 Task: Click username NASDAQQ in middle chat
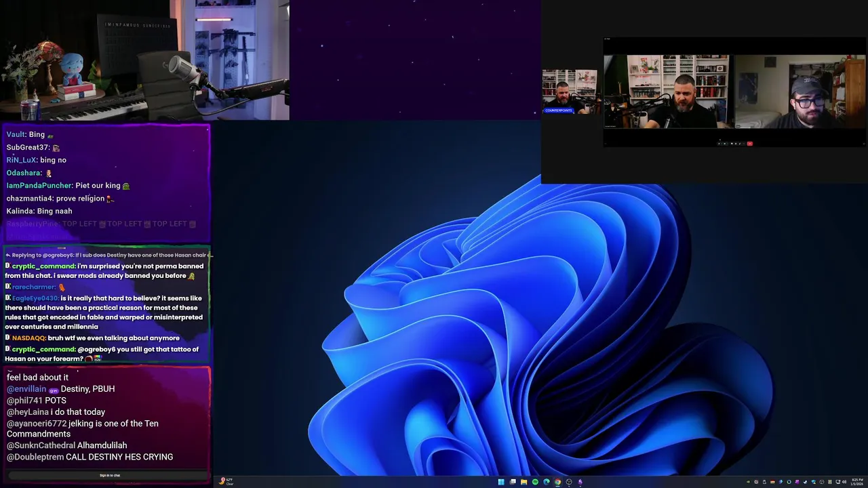(28, 338)
